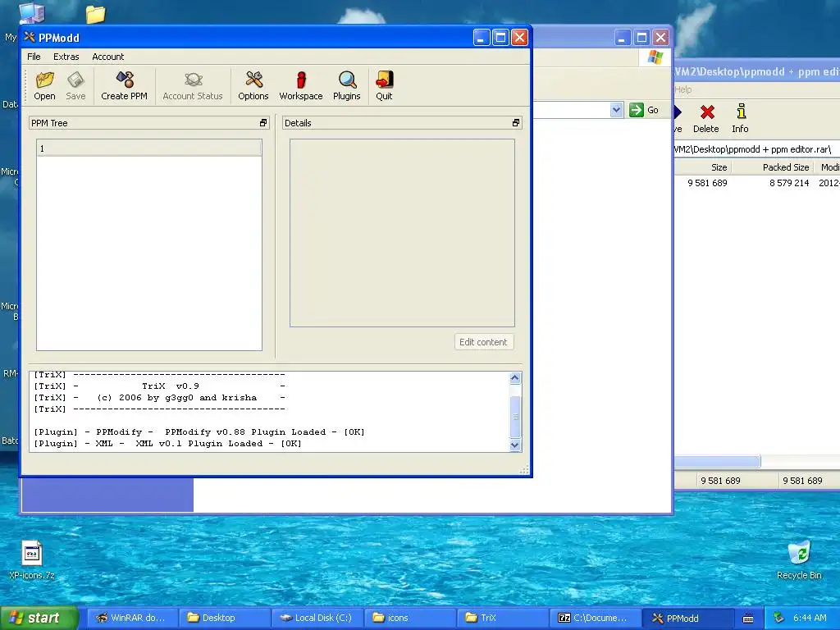Close the PPModd window
Viewport: 840px width, 630px height.
(x=519, y=38)
